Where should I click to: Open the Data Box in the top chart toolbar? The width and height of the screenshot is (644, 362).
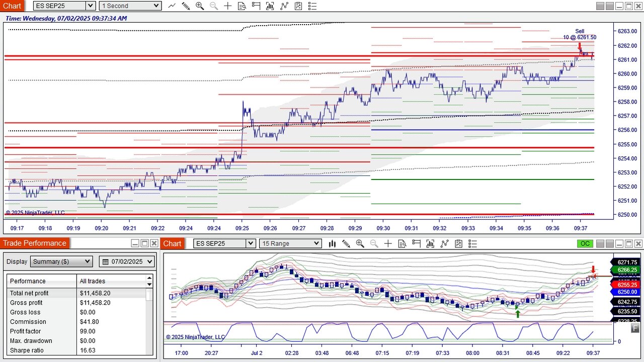242,6
